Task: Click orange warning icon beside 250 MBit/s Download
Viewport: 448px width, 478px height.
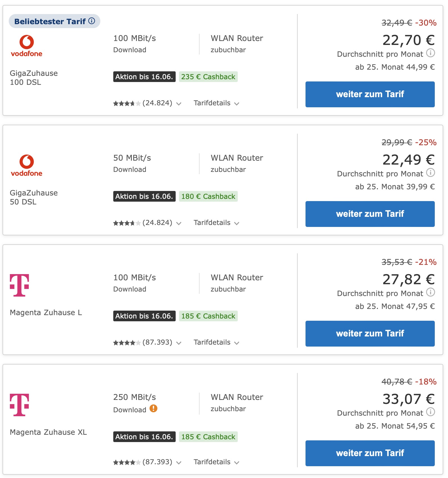Action: 153,408
